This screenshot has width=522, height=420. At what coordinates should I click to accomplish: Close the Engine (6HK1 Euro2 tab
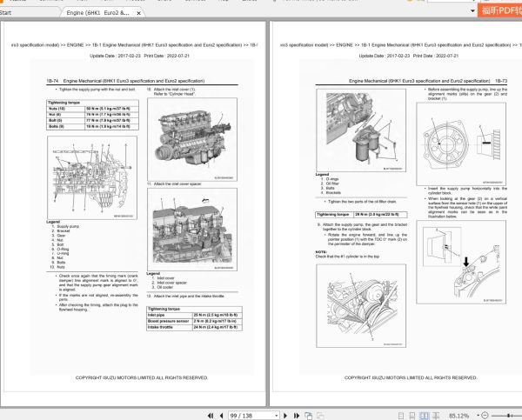pyautogui.click(x=139, y=13)
